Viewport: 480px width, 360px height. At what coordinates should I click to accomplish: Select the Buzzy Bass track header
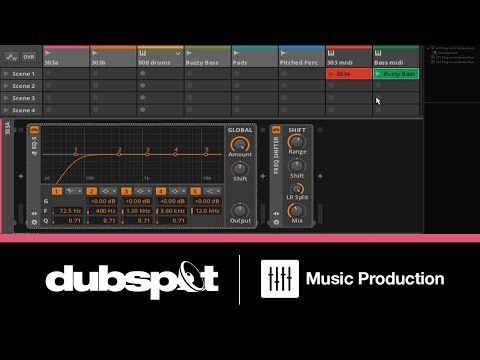pyautogui.click(x=208, y=57)
